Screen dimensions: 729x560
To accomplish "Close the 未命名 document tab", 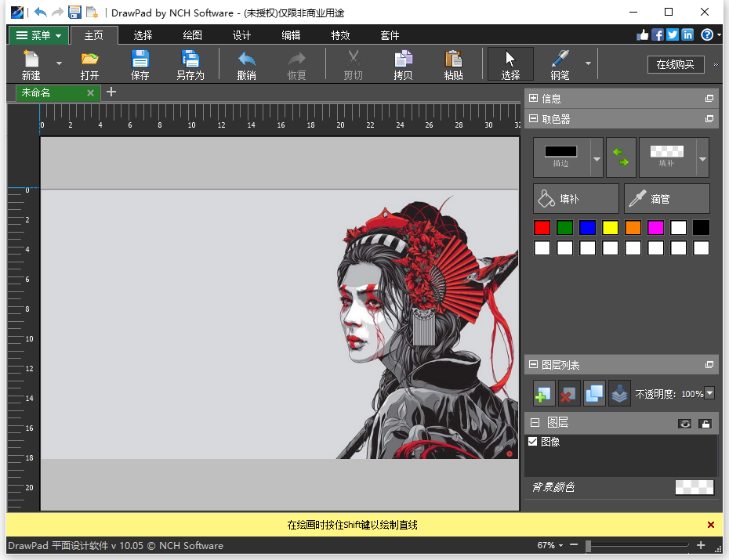I will [91, 93].
